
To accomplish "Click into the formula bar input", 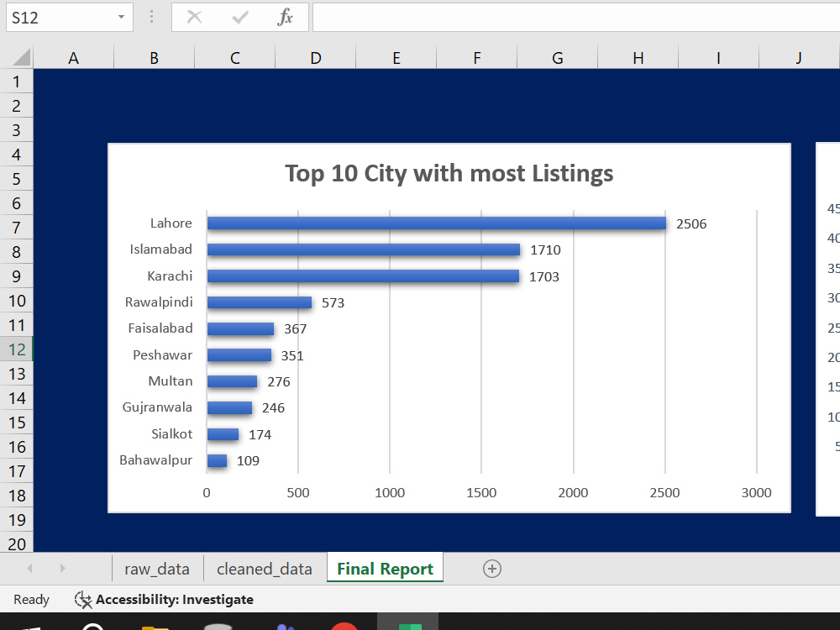I will (576, 17).
